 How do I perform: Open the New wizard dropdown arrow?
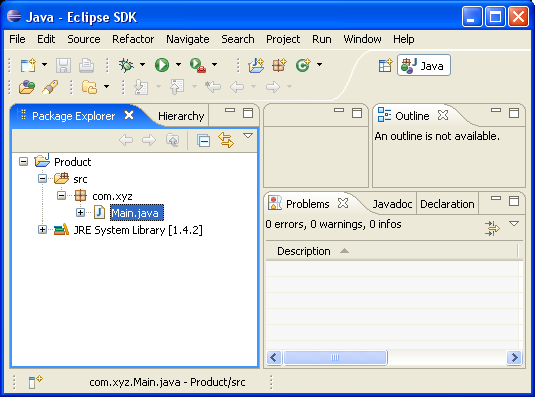(x=44, y=64)
